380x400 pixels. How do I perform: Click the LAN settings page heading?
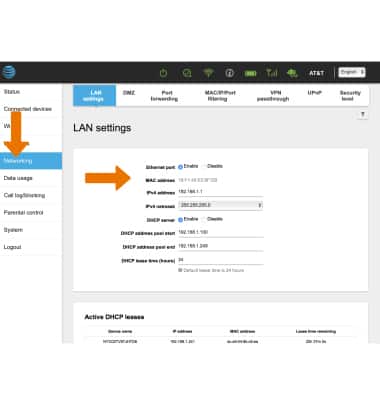point(102,128)
